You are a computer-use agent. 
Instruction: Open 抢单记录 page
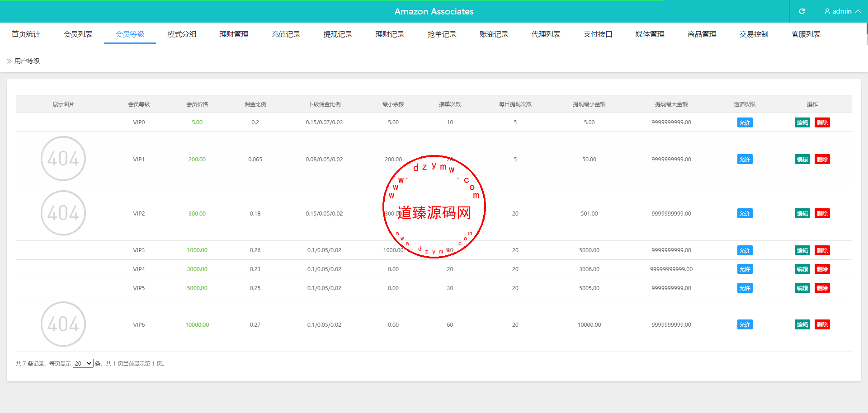pyautogui.click(x=442, y=34)
